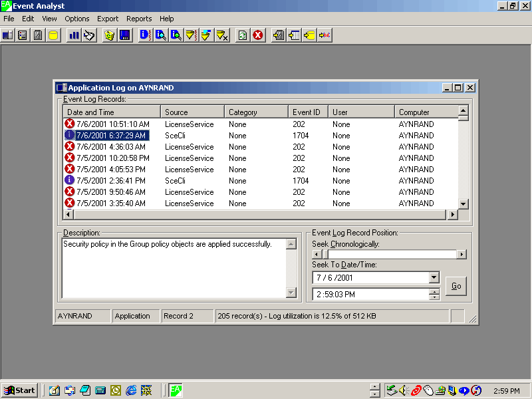This screenshot has height=399, width=532.
Task: Click the blue bar chart toolbar icon
Action: pyautogui.click(x=74, y=35)
